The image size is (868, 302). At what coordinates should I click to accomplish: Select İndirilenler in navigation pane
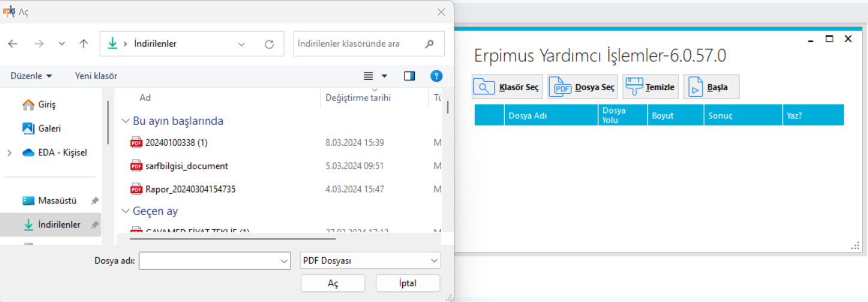[51, 225]
